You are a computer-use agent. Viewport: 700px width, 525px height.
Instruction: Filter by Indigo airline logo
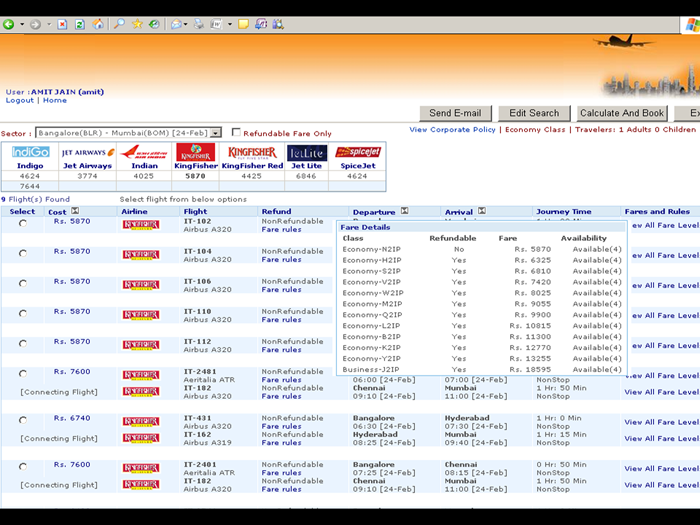point(30,152)
